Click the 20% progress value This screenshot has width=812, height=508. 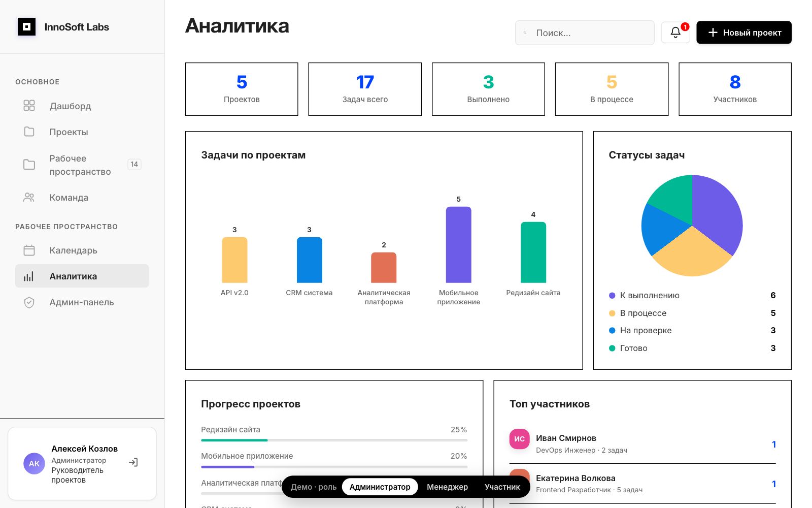click(x=459, y=456)
